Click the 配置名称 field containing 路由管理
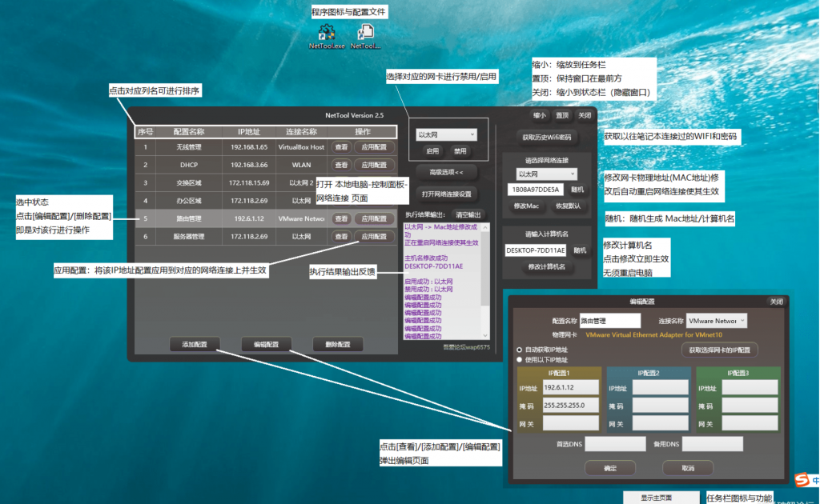820x504 pixels. [x=610, y=321]
